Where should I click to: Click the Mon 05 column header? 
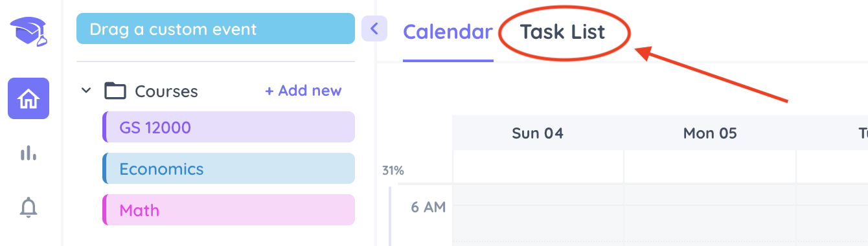point(710,133)
